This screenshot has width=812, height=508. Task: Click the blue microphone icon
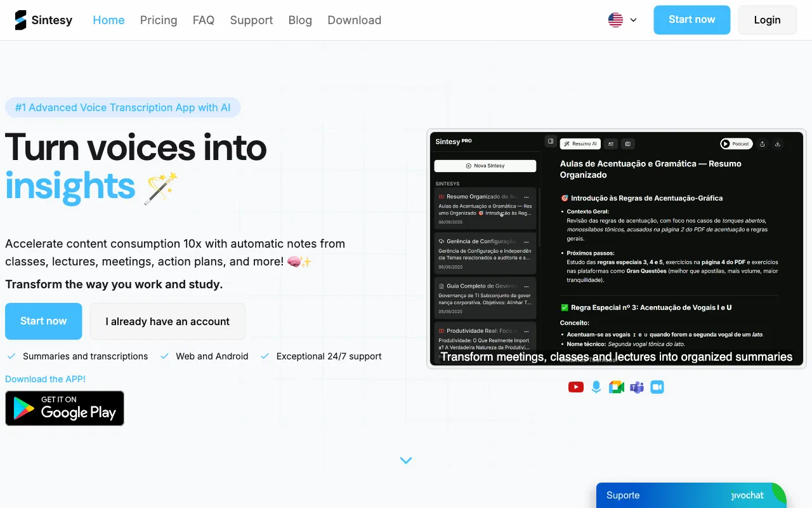(596, 387)
